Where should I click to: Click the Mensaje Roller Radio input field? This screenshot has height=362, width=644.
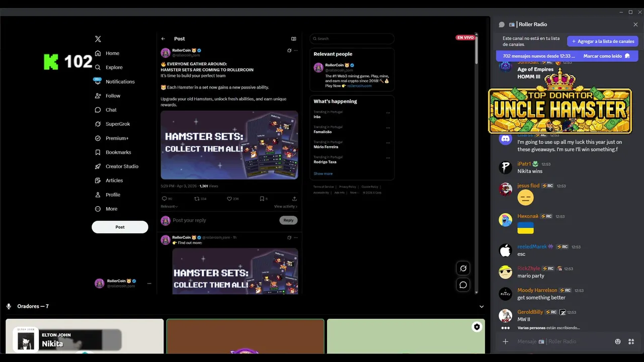click(x=562, y=342)
